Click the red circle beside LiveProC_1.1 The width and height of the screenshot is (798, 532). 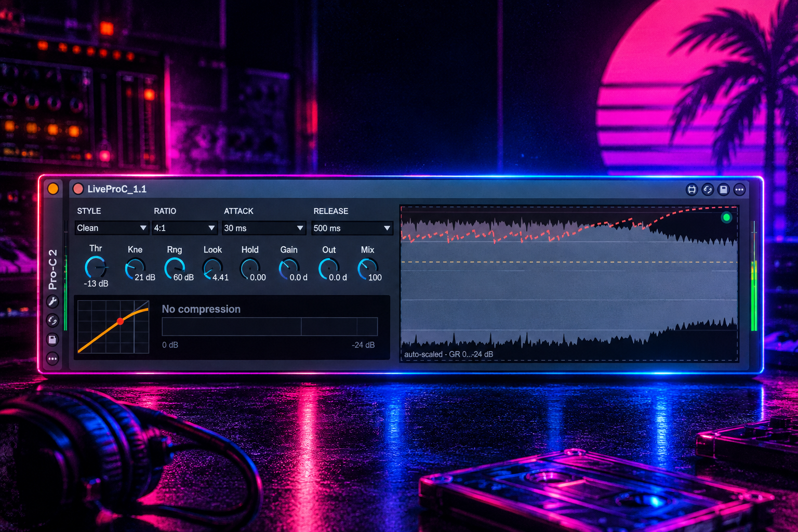tap(78, 189)
